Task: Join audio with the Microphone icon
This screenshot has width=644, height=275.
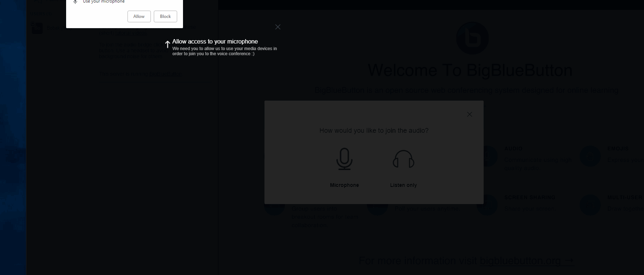Action: [x=344, y=159]
